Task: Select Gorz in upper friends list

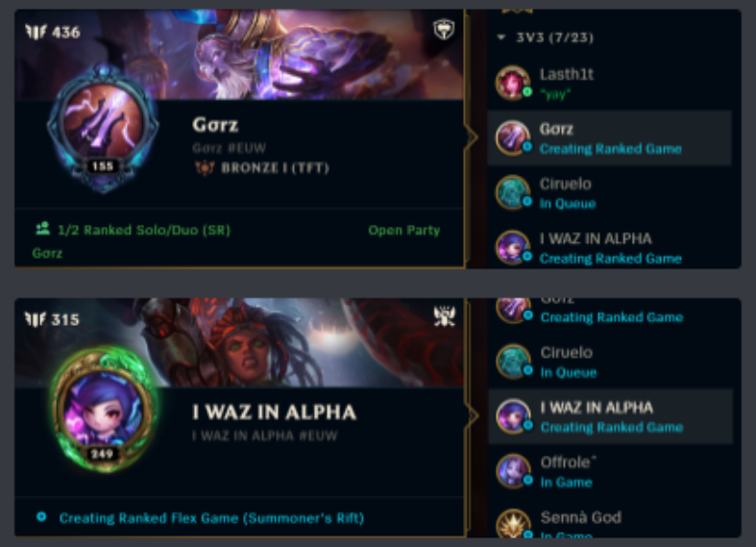Action: coord(609,138)
